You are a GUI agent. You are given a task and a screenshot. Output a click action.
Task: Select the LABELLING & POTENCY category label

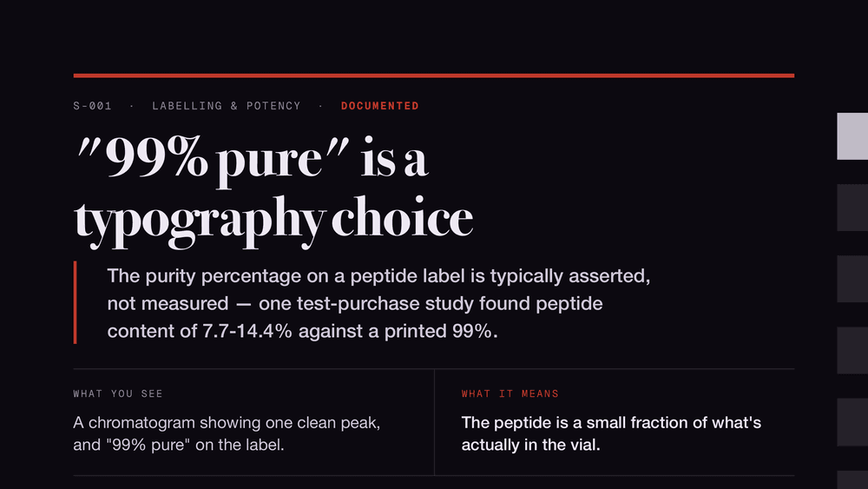(227, 106)
